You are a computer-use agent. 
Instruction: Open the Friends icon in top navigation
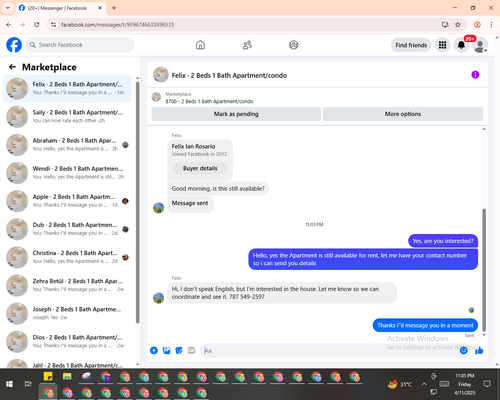pos(247,45)
